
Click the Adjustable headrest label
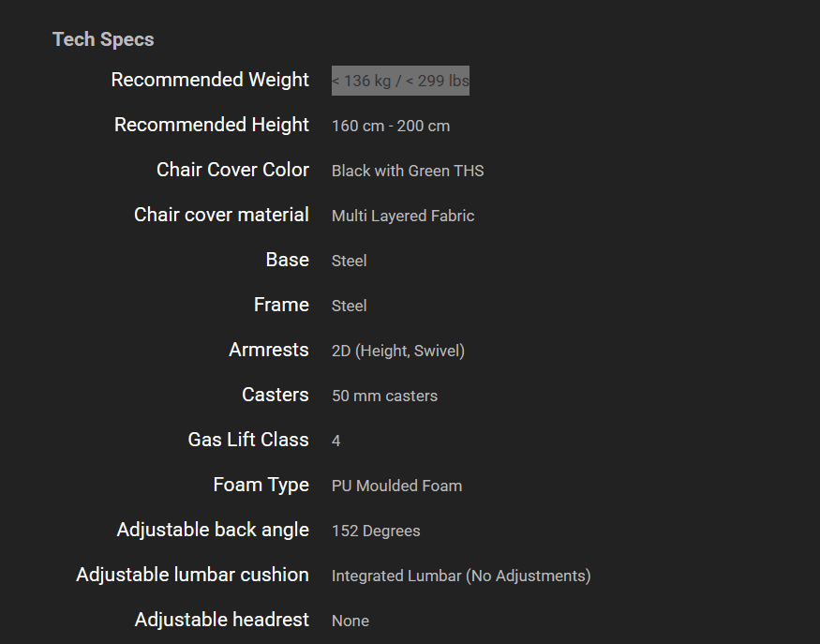pyautogui.click(x=221, y=620)
